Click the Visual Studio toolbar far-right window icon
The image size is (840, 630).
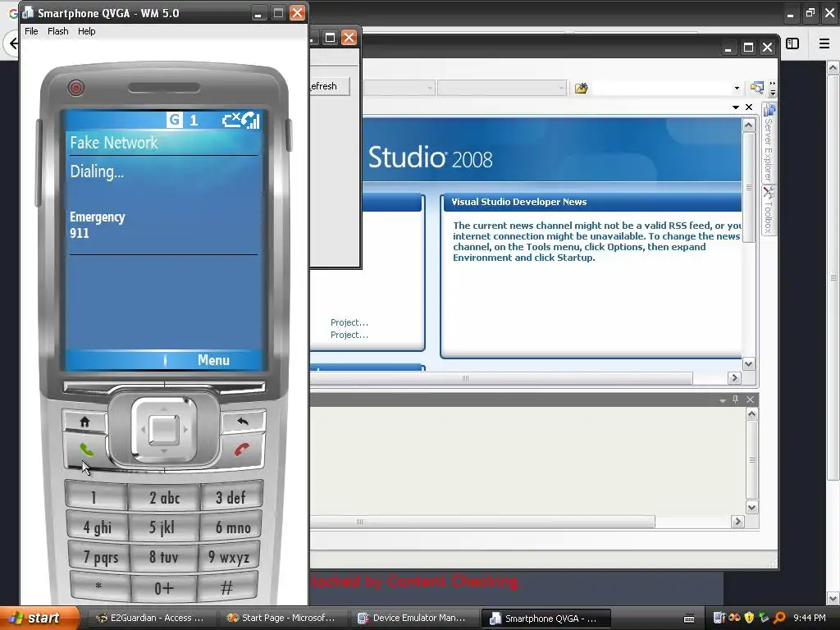(x=756, y=87)
